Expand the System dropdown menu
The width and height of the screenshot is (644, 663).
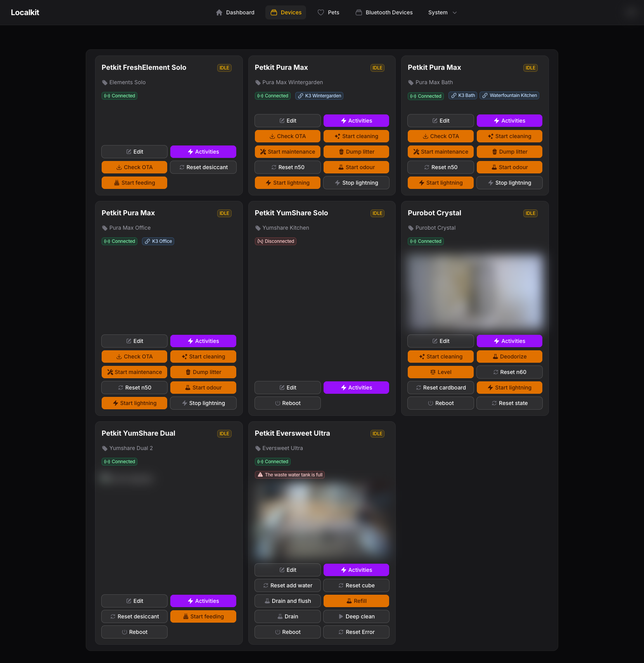click(442, 12)
